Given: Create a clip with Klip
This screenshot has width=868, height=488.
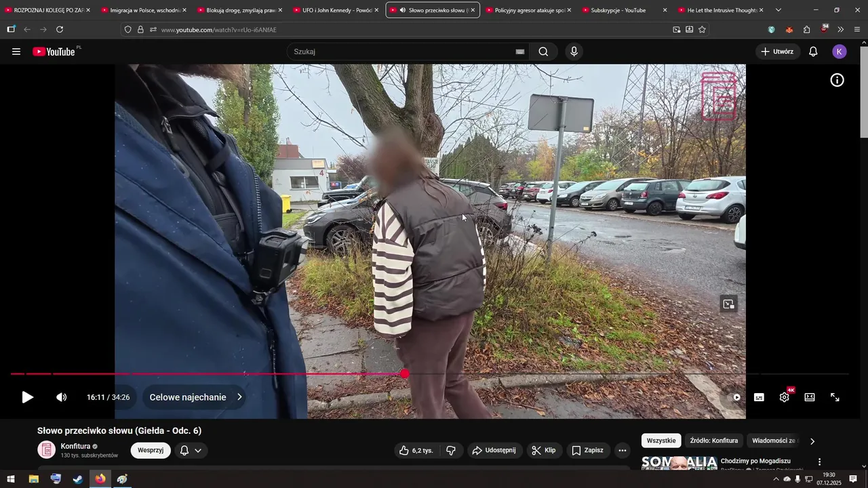Looking at the screenshot, I should 544,450.
